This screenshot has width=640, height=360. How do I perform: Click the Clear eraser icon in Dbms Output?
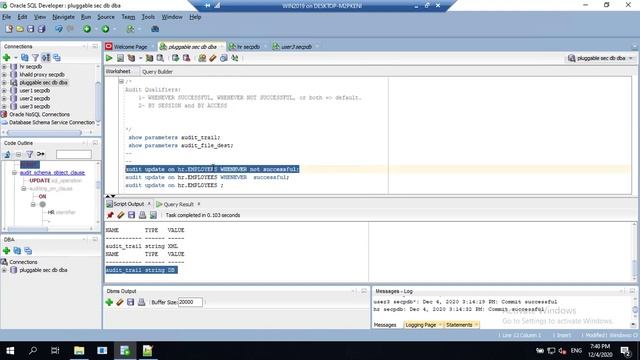pos(120,302)
